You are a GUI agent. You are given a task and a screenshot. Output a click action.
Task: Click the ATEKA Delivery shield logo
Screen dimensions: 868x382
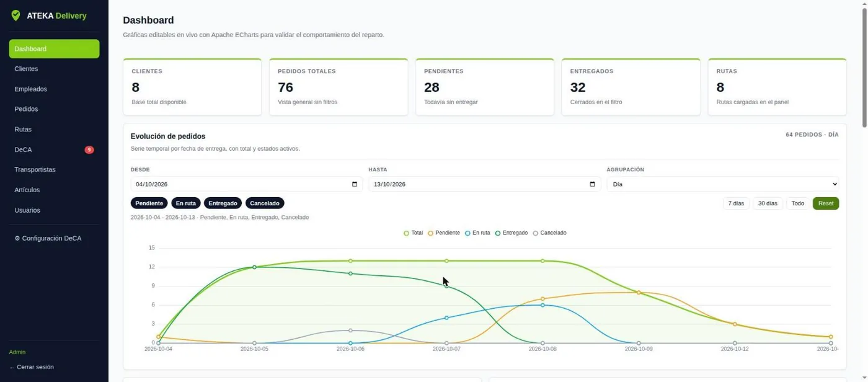click(16, 16)
